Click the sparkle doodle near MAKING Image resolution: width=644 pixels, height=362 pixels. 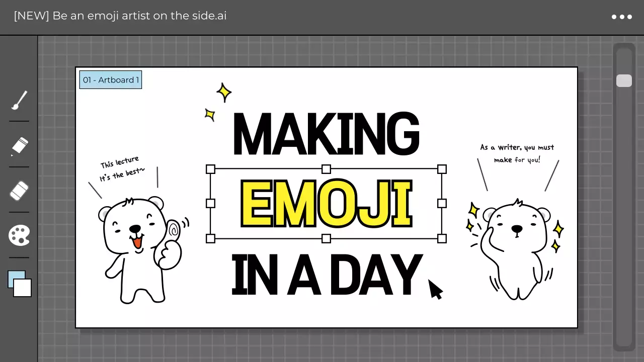(224, 93)
